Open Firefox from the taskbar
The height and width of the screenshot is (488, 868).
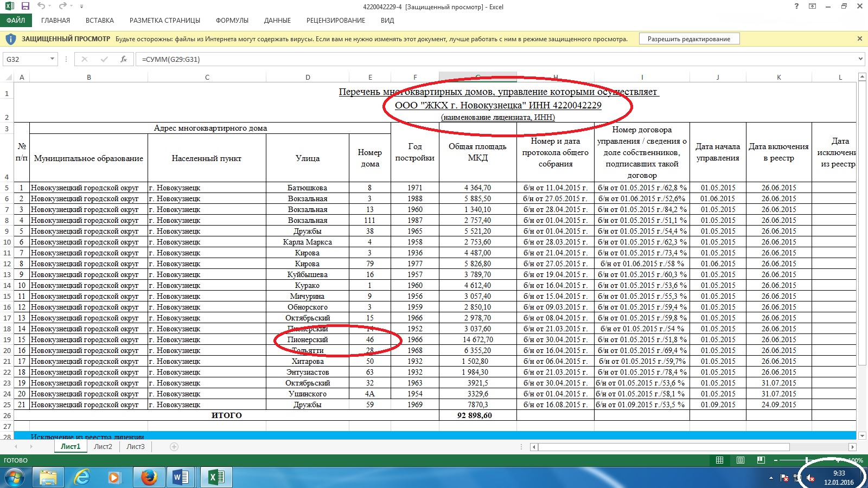(149, 477)
